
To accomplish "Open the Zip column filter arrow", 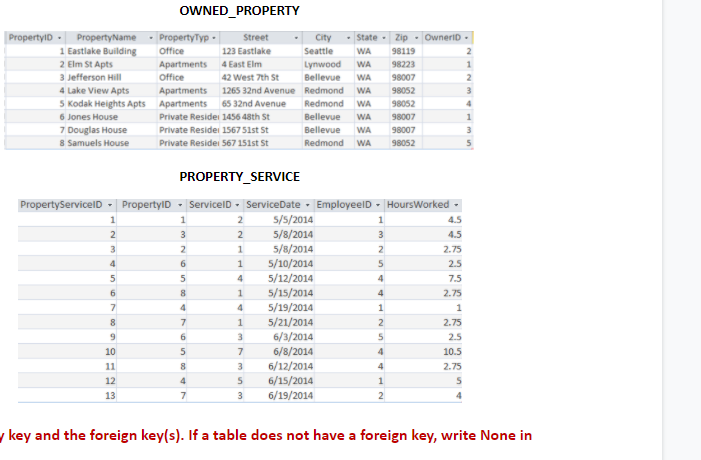I will click(x=416, y=38).
